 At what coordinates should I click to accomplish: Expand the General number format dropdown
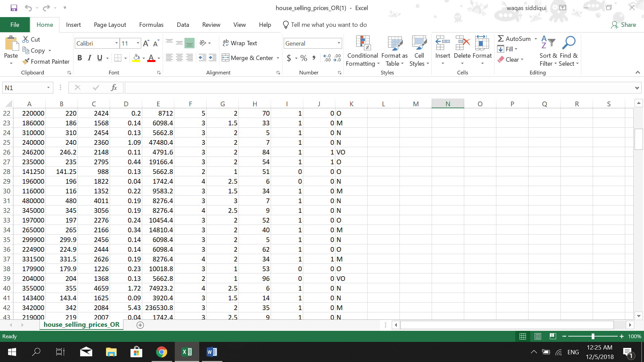click(x=339, y=43)
